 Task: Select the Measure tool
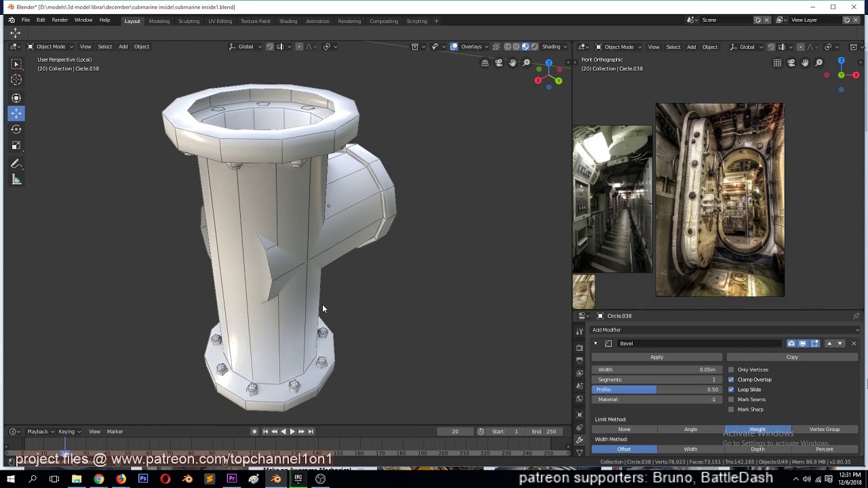(16, 180)
